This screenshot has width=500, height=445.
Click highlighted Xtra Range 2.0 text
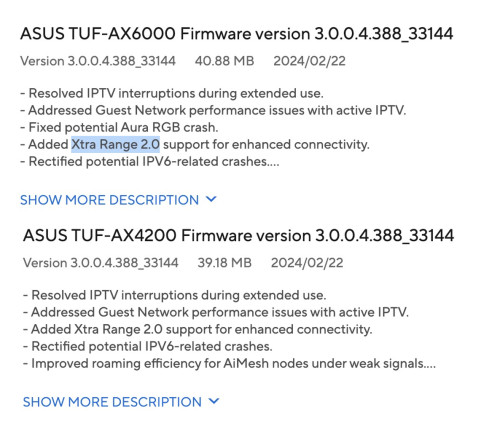(115, 144)
